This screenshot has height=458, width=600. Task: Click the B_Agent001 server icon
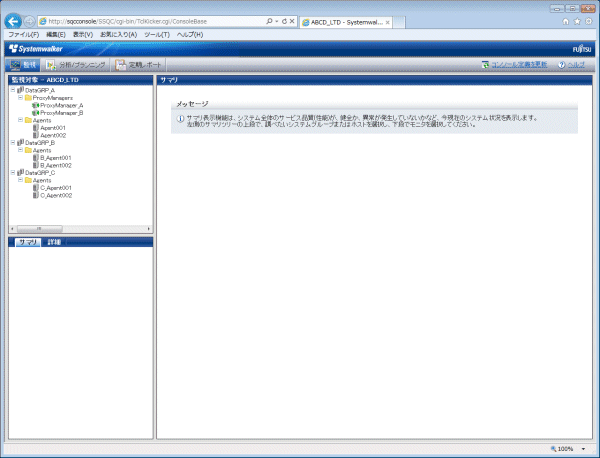[x=36, y=158]
